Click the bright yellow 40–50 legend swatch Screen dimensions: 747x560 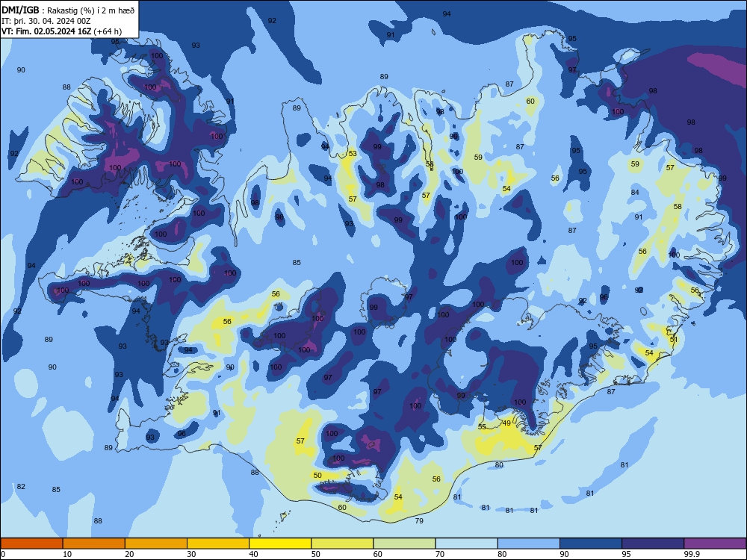pyautogui.click(x=280, y=544)
